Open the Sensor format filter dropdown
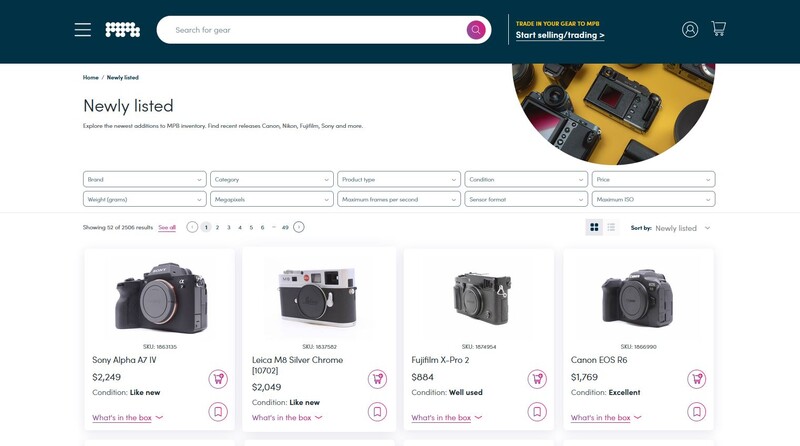 [526, 199]
